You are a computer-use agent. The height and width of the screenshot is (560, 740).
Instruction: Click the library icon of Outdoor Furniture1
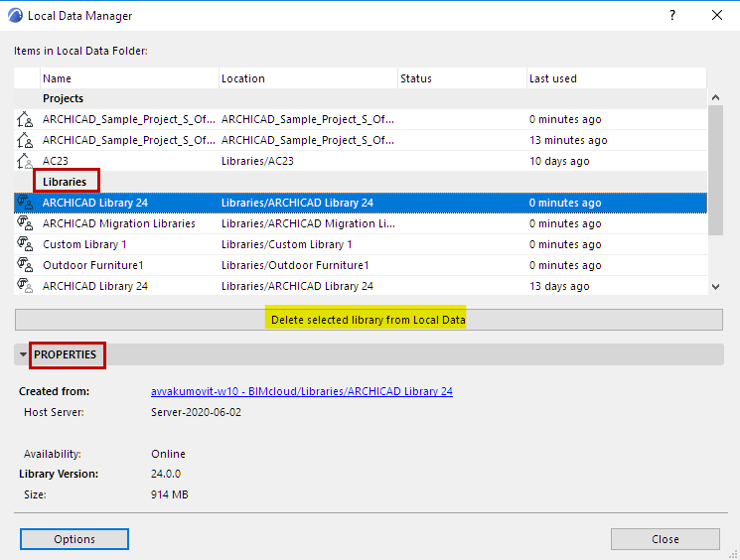[x=25, y=265]
